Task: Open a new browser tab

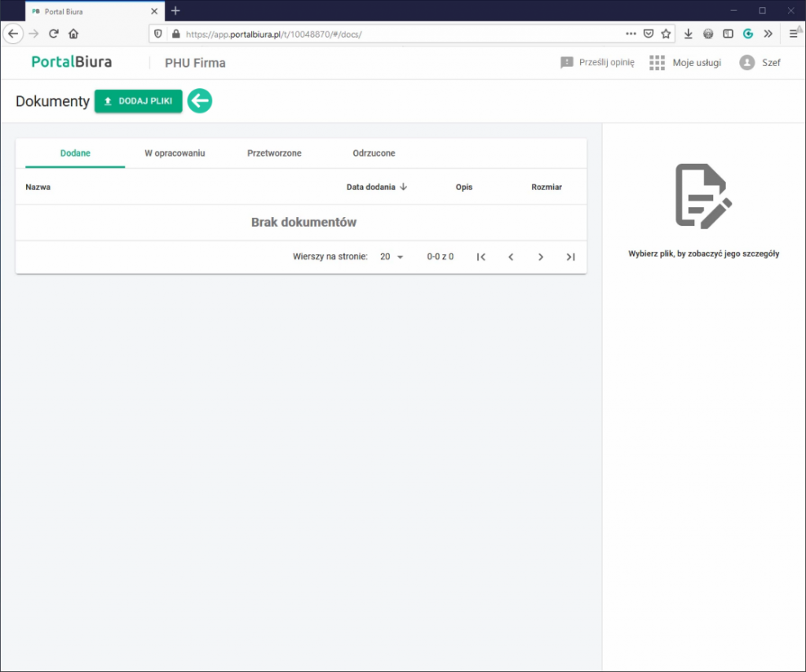Action: 176,11
